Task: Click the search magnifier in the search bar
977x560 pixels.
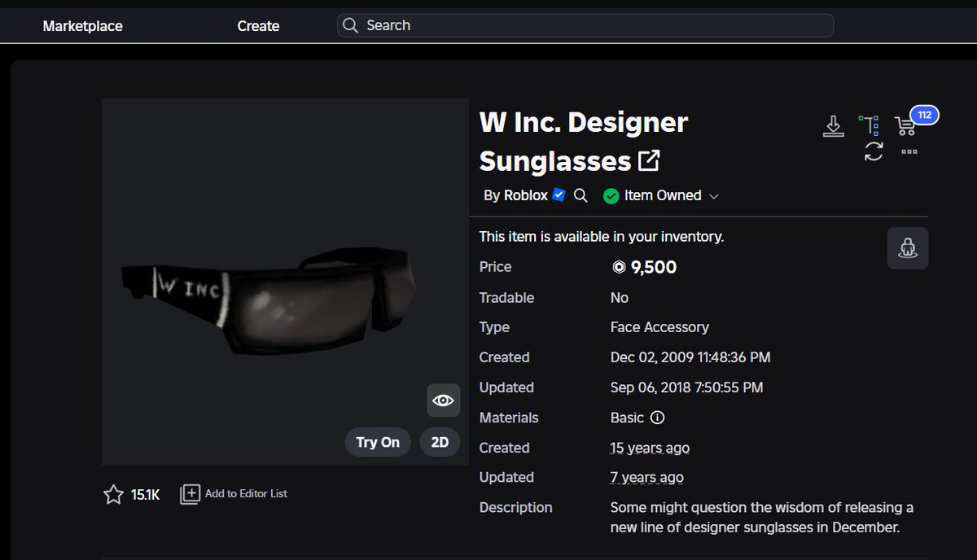Action: tap(350, 25)
